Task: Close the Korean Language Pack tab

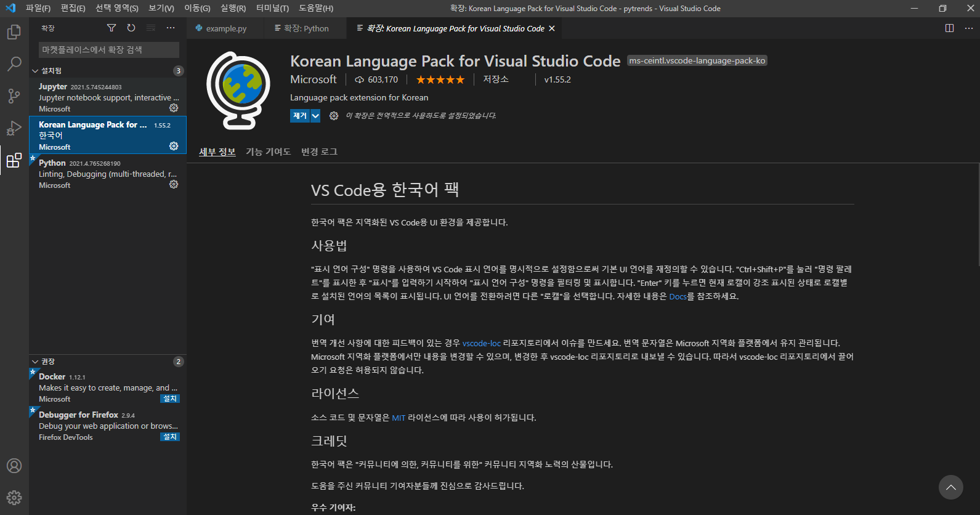Action: (552, 28)
